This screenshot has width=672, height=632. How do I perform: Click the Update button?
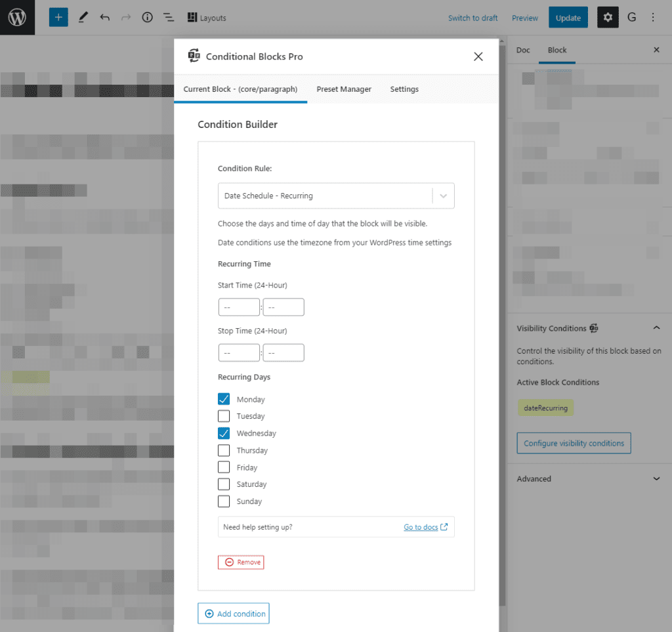[x=568, y=18]
